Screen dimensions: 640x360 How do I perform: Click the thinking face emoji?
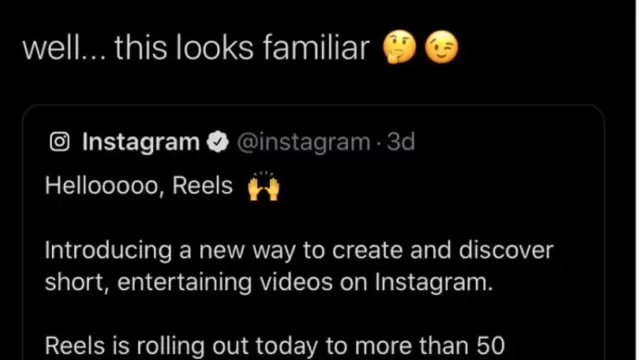coord(399,47)
